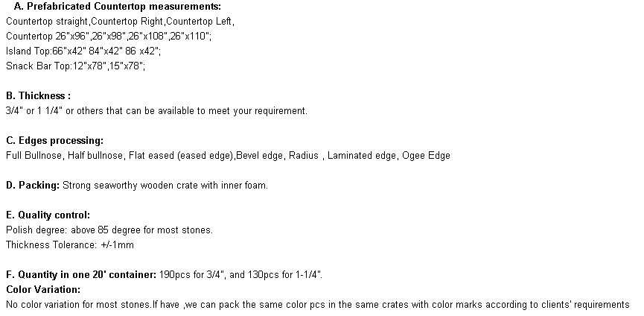Click the words 'Laminated edge'

(x=361, y=155)
